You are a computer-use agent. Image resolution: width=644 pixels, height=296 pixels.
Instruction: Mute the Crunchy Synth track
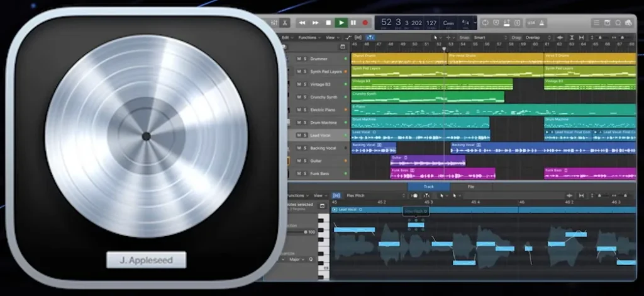(299, 97)
